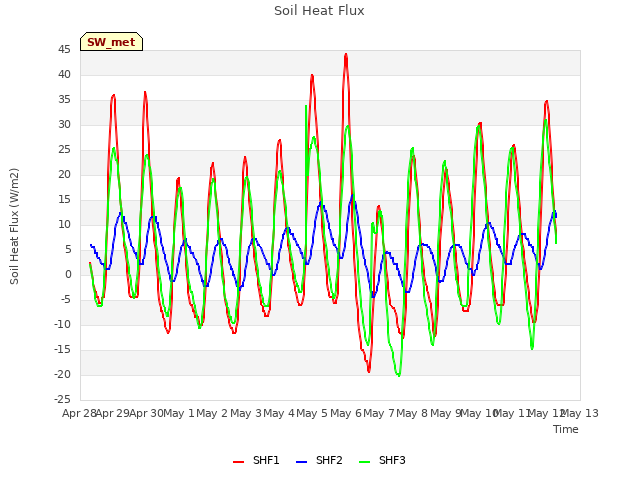Screen dimensions: 640x480
Task: Click the 35 y-axis tick label
Action: [64, 100]
